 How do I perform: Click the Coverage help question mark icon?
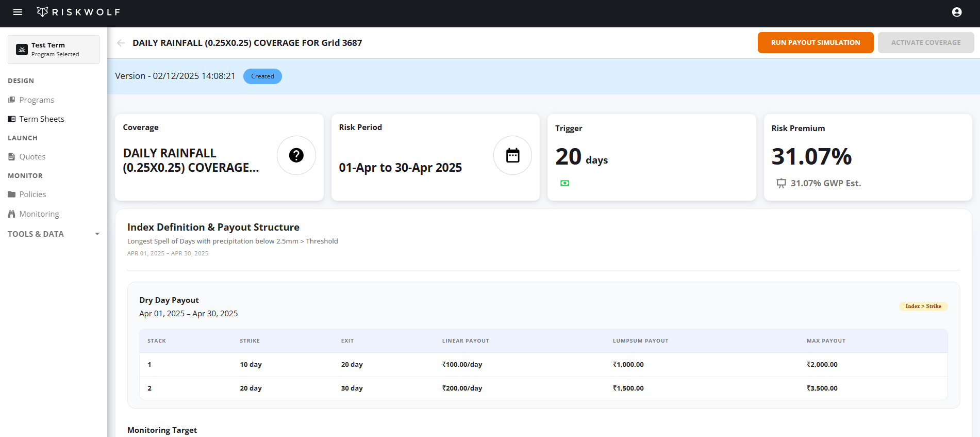(296, 155)
